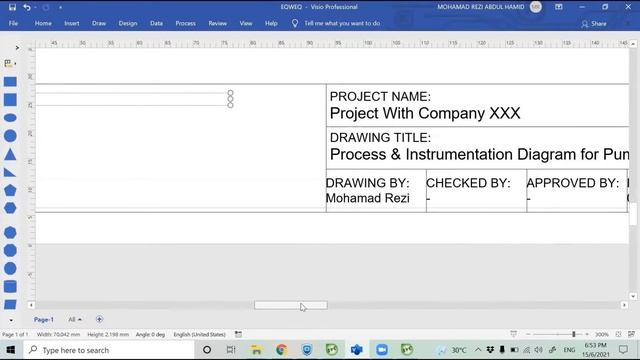
Task: Select the 'Project With Company XXX' text
Action: point(425,113)
